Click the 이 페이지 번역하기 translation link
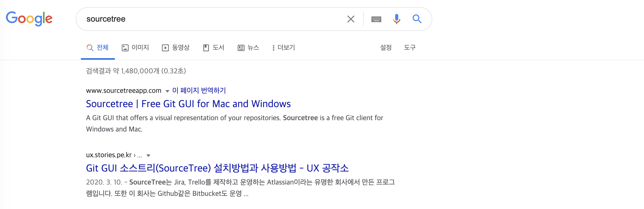644x209 pixels. click(199, 90)
